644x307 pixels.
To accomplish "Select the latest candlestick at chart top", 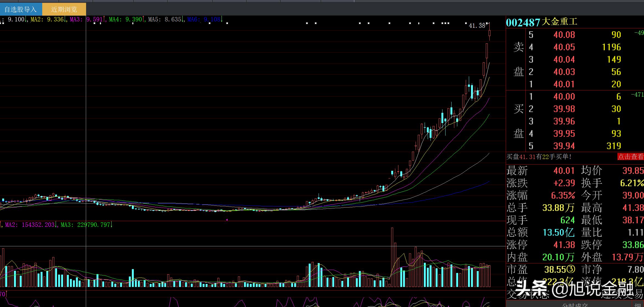I will point(489,34).
